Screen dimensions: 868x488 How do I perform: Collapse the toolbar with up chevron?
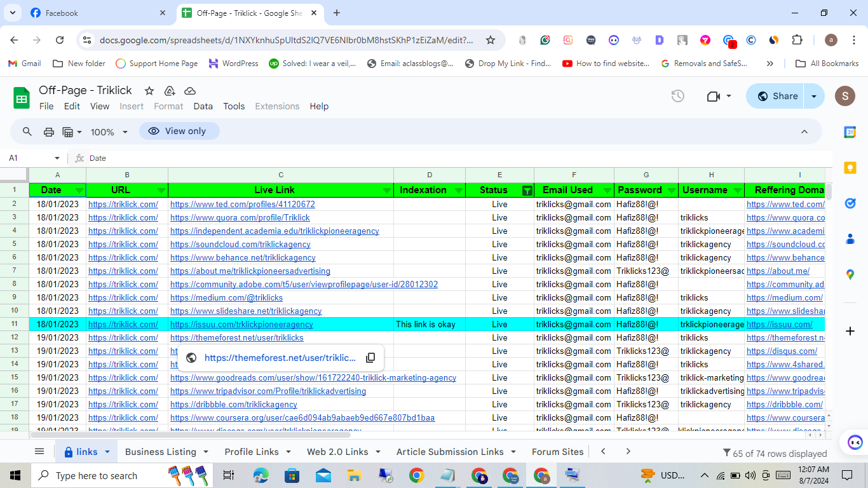[804, 132]
